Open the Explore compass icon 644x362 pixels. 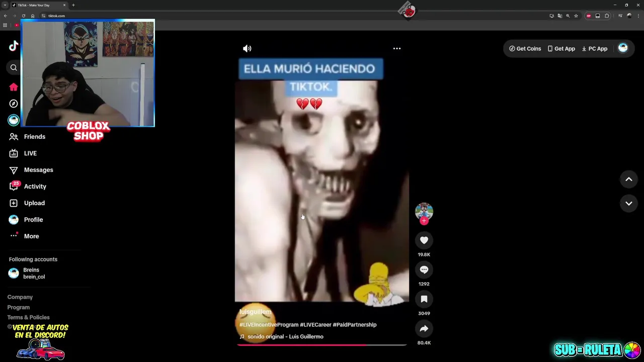[14, 104]
